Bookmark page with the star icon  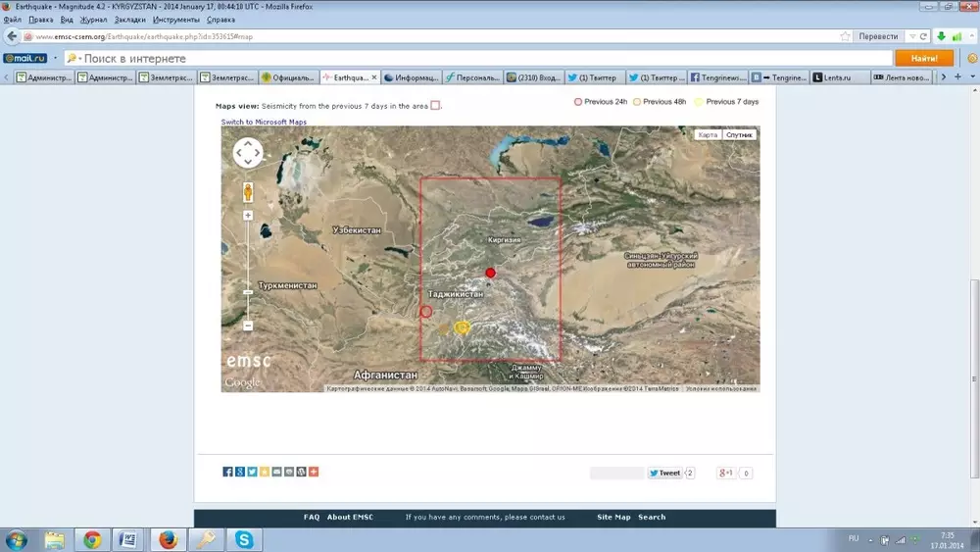point(845,36)
